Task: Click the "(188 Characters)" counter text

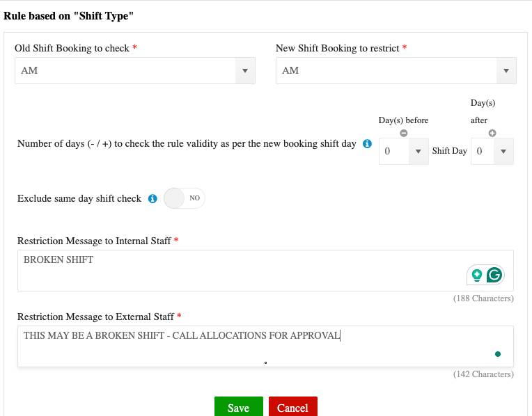Action: (483, 298)
